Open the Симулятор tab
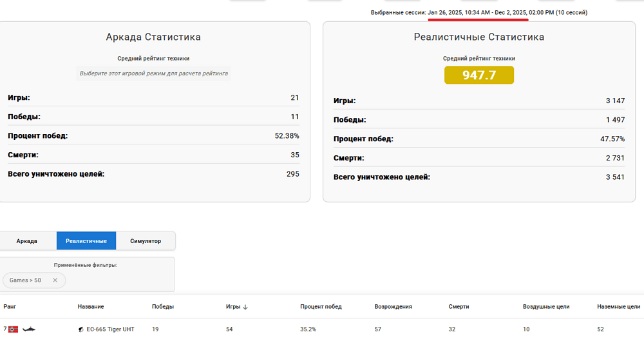Image resolution: width=644 pixels, height=341 pixels. (146, 241)
